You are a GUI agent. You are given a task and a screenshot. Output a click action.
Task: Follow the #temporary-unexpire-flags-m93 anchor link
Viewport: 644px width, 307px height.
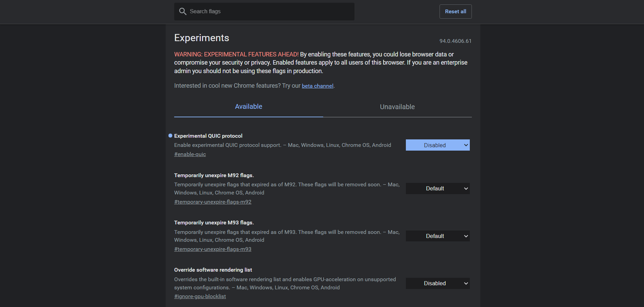[213, 249]
